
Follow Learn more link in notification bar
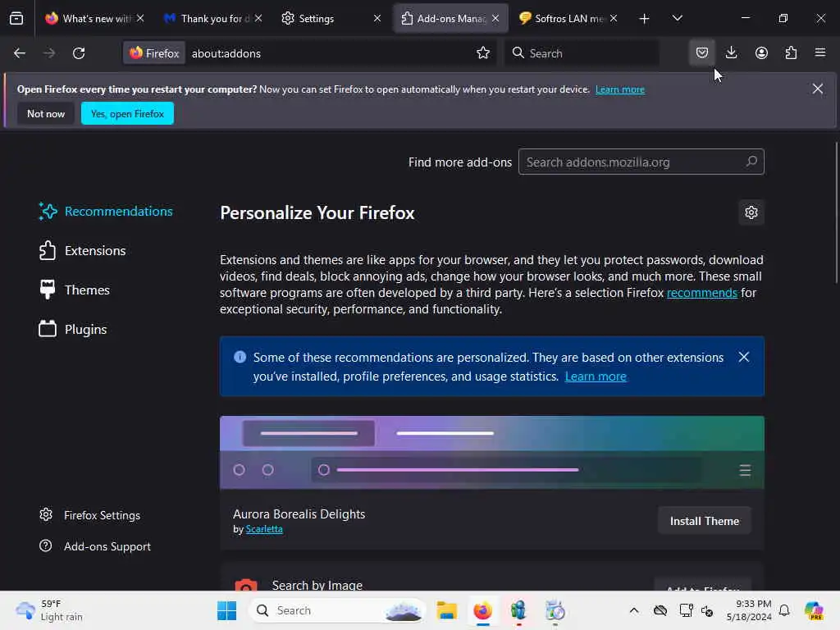click(x=620, y=89)
